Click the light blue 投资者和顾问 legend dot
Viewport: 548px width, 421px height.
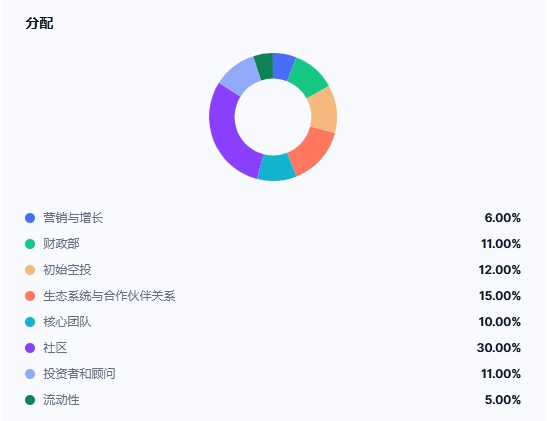30,374
